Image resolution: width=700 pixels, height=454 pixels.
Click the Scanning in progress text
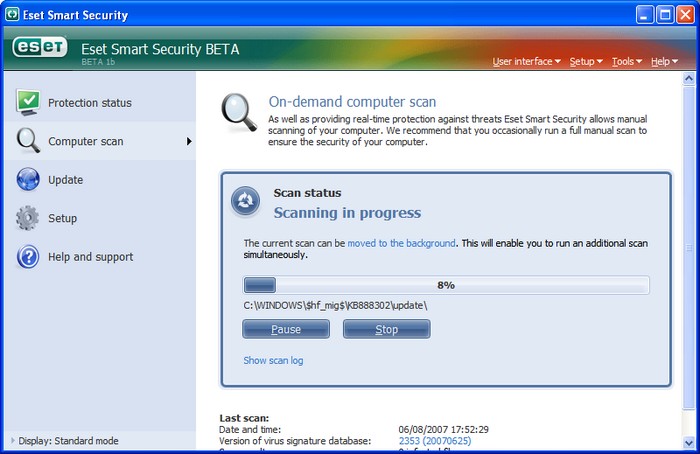(x=347, y=213)
